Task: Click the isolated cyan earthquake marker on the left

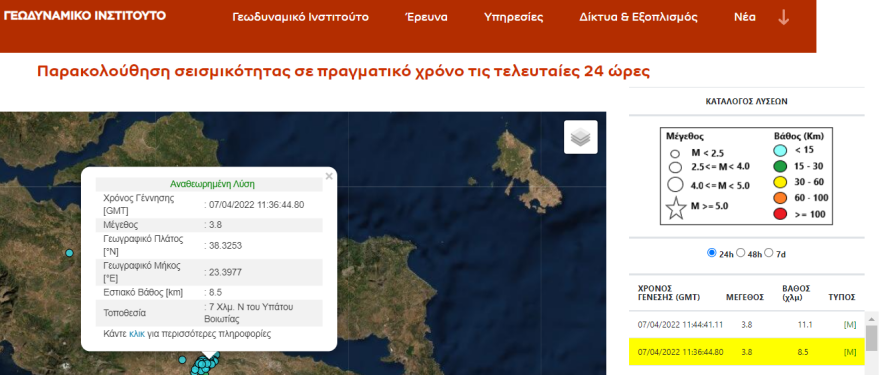Action: [70, 253]
